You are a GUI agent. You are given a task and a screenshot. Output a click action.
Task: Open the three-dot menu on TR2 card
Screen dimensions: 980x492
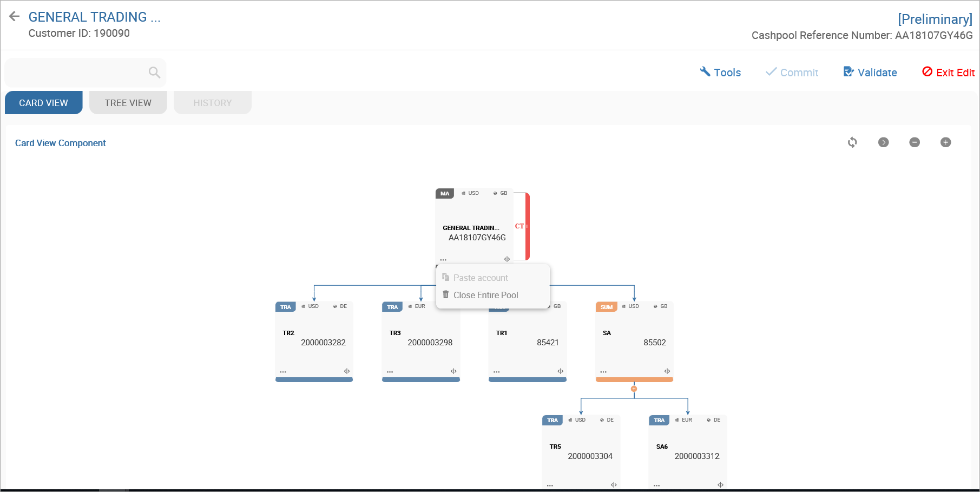click(283, 372)
